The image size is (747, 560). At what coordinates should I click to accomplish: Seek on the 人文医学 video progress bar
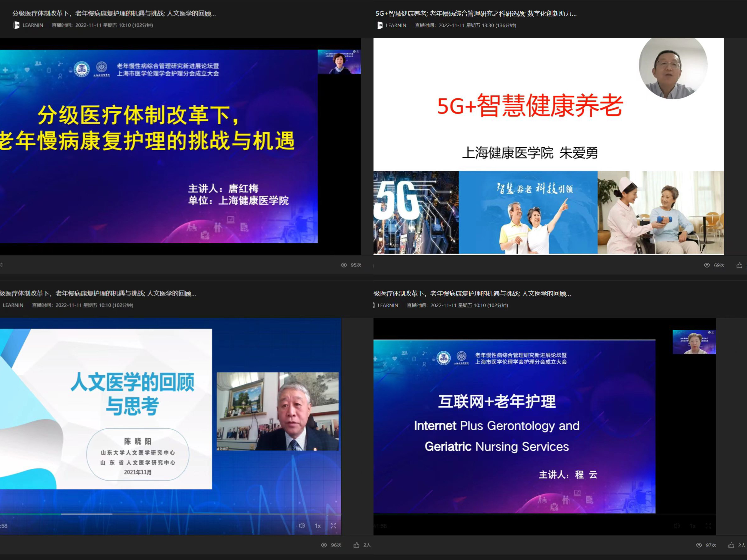[x=169, y=514]
